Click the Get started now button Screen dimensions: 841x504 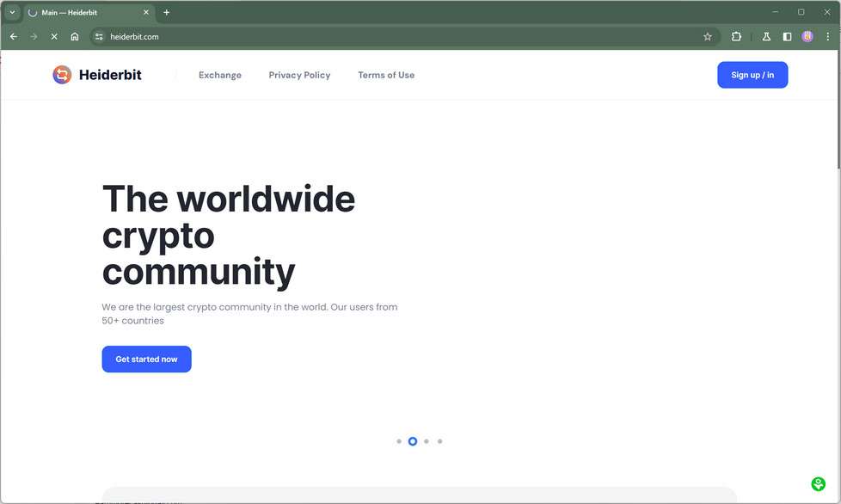[x=146, y=360]
